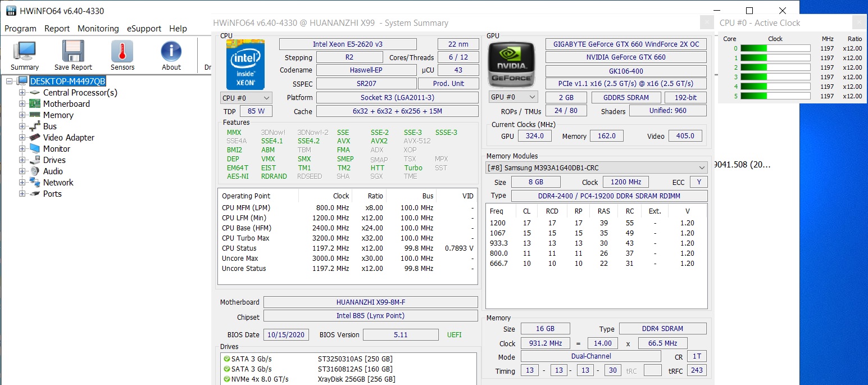Screen dimensions: 868x385
Task: Click Core 3 clock bar
Action: point(775,77)
